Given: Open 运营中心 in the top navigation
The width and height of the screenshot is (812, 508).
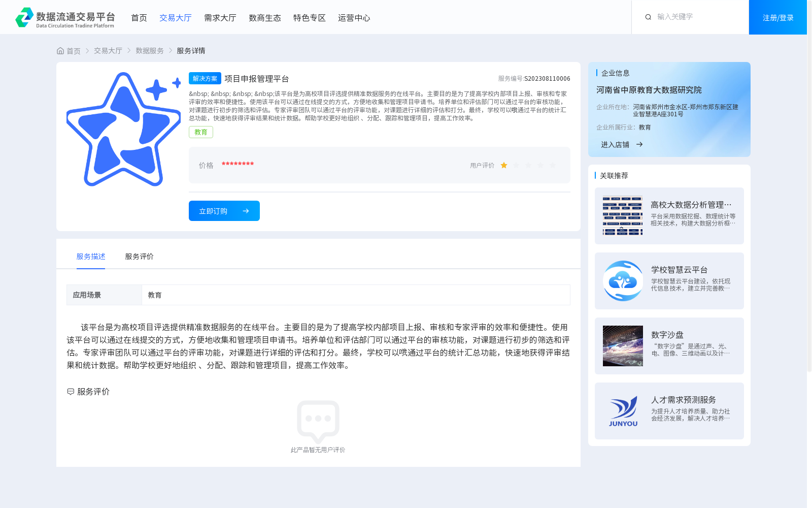Looking at the screenshot, I should coord(354,18).
